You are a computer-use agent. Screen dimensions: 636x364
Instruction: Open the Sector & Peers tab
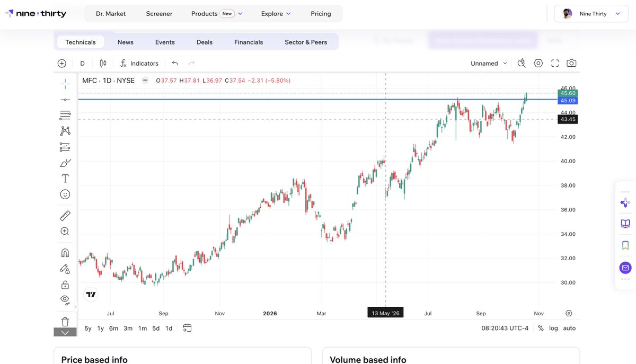[306, 42]
